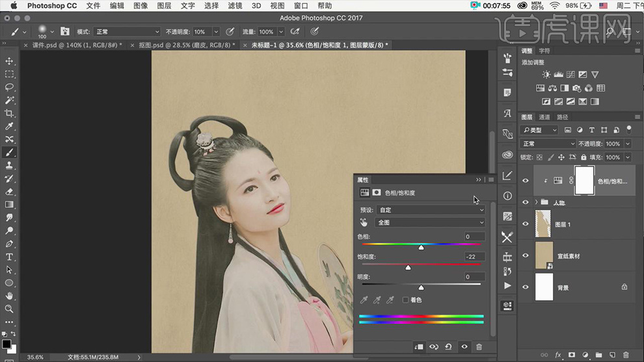The image size is (644, 362).
Task: Switch to the 通道 tab
Action: [544, 117]
